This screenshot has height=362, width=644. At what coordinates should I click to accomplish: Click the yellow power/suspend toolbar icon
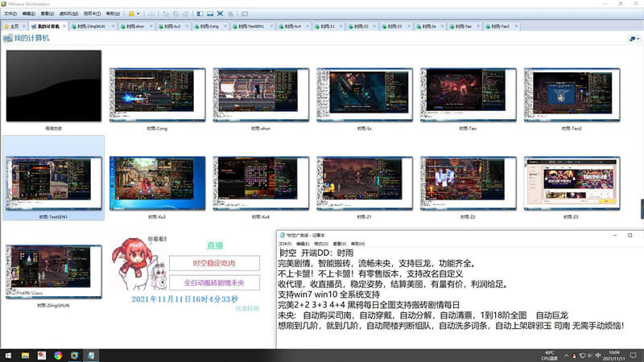point(131,14)
